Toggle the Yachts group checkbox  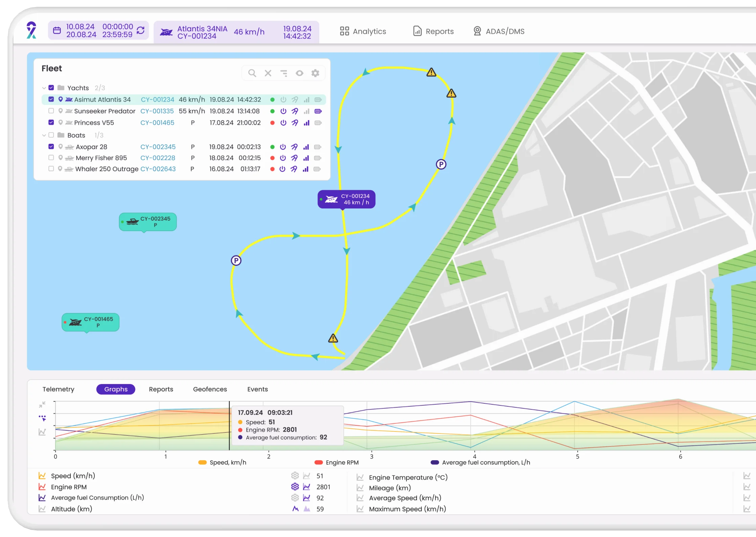tap(51, 88)
